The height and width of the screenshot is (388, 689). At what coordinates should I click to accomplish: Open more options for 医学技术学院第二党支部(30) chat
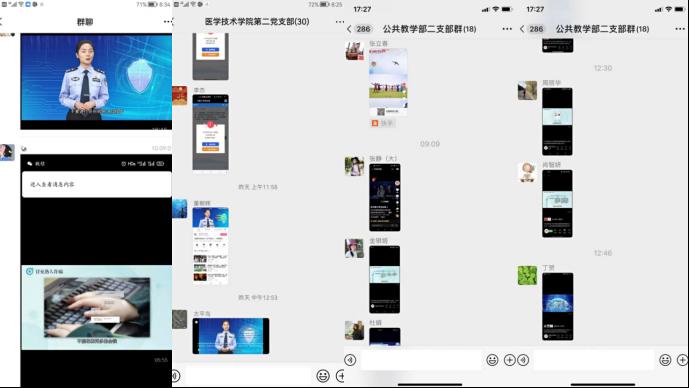coord(340,22)
